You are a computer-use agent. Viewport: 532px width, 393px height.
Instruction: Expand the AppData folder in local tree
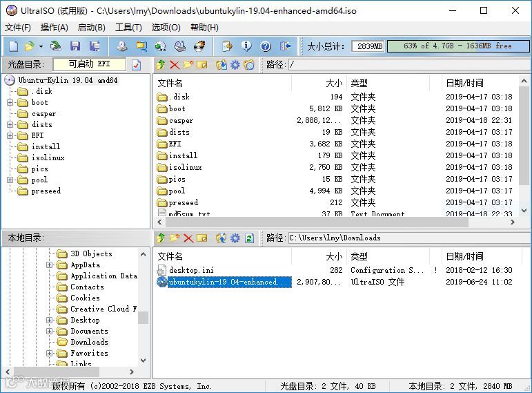[x=49, y=265]
